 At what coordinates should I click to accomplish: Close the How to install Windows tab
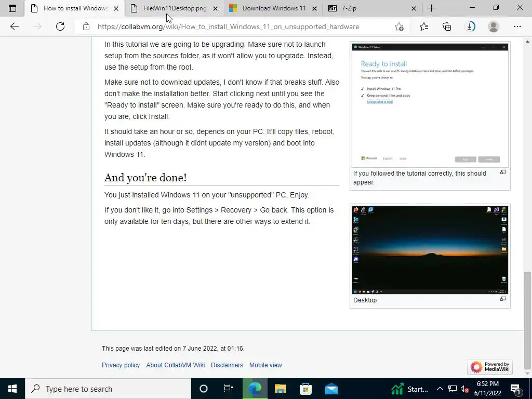pos(116,8)
